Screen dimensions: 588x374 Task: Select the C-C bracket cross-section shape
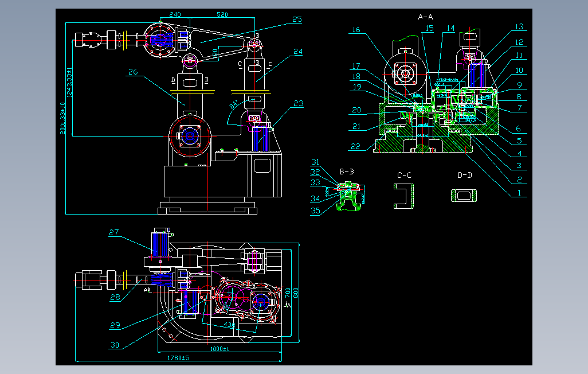tap(403, 196)
